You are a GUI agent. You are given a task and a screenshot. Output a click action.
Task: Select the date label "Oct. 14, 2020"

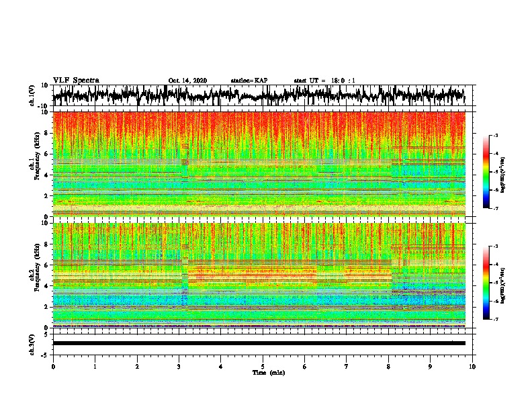tap(187, 81)
